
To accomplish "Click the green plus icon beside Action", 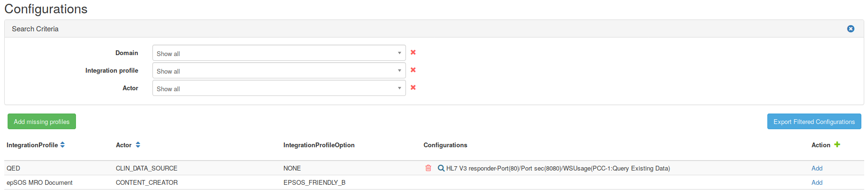I will pyautogui.click(x=837, y=144).
